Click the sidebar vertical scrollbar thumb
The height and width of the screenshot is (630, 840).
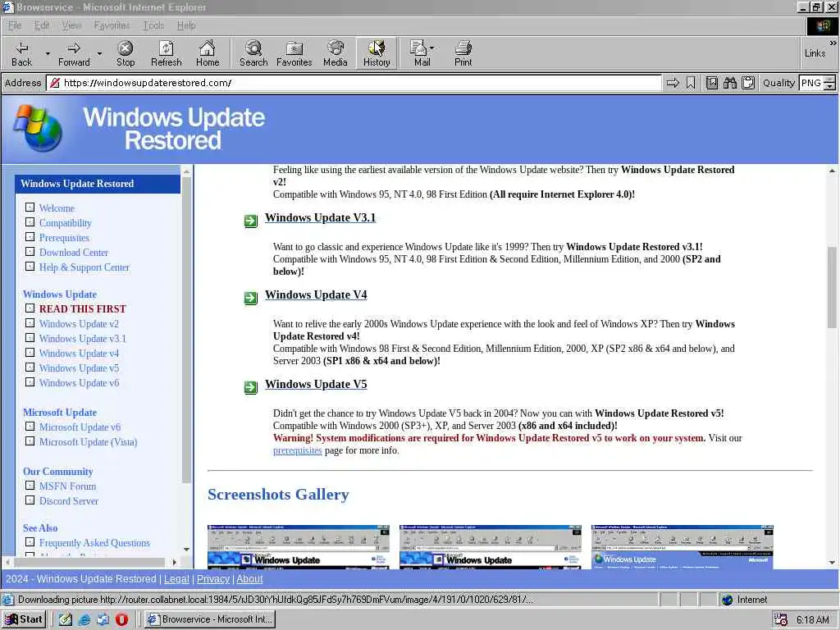(186, 330)
